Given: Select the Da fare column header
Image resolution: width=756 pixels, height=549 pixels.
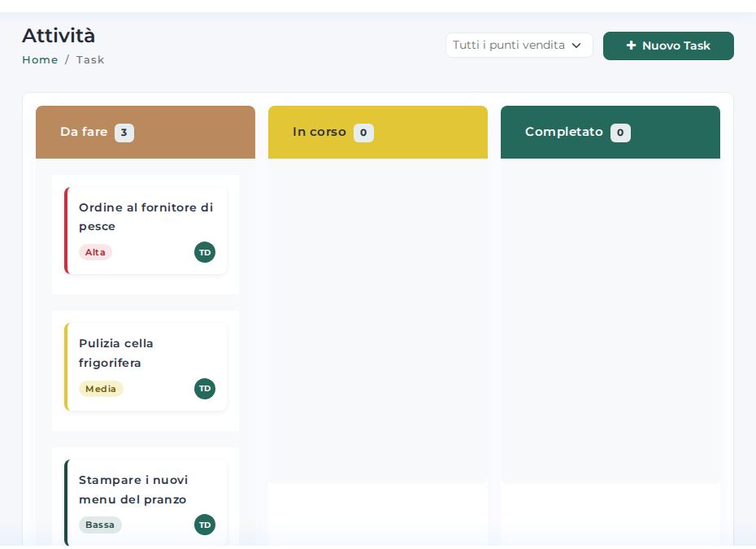Looking at the screenshot, I should pyautogui.click(x=146, y=133).
